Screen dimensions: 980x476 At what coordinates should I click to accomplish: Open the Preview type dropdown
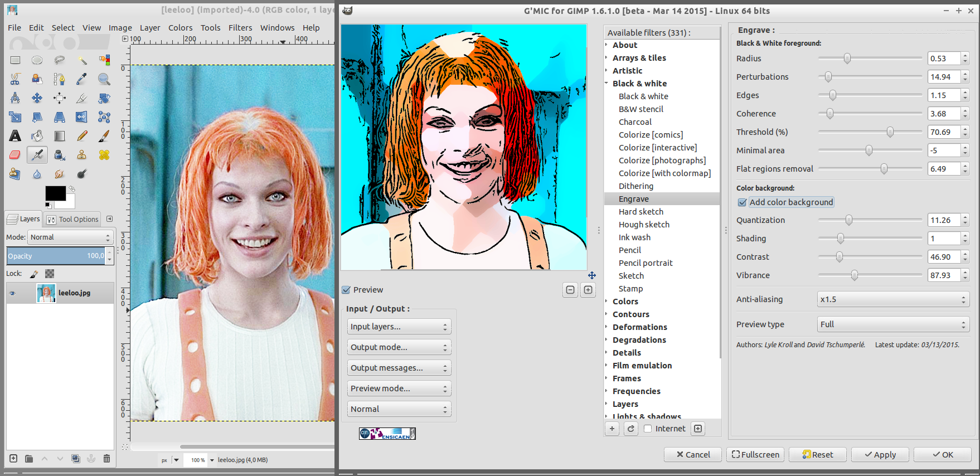point(893,324)
